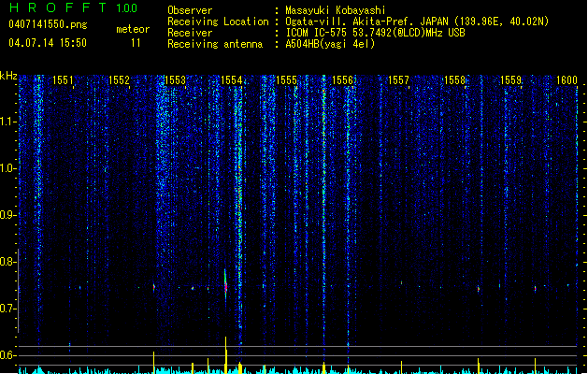
Task: Click the Receiving antenna label
Action: (x=215, y=44)
